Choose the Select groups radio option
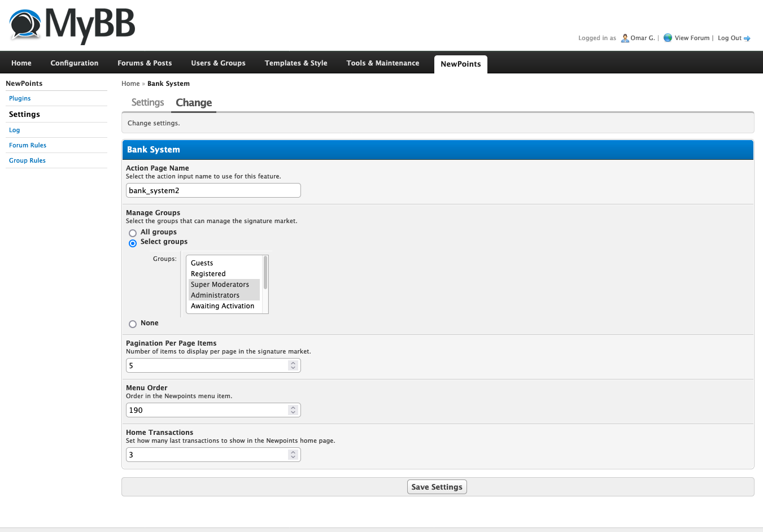Viewport: 763px width, 532px height. tap(133, 243)
